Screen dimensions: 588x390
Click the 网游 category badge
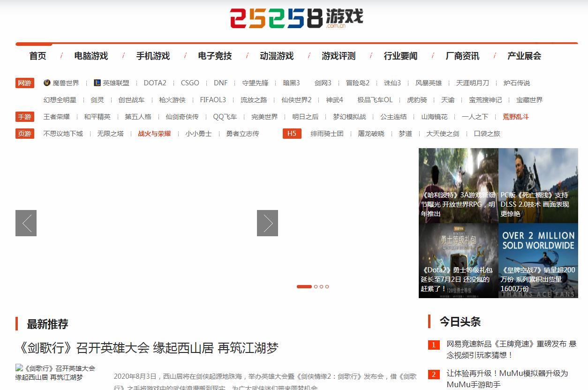(x=25, y=83)
